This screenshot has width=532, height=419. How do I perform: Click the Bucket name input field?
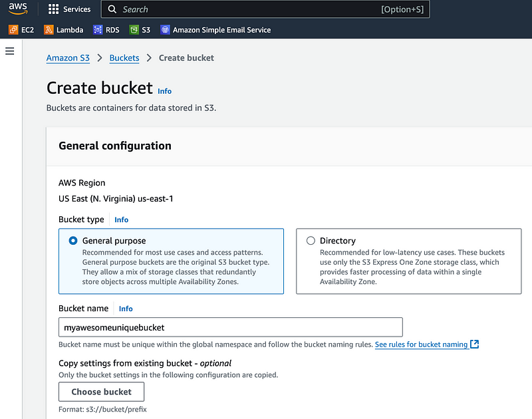click(231, 327)
